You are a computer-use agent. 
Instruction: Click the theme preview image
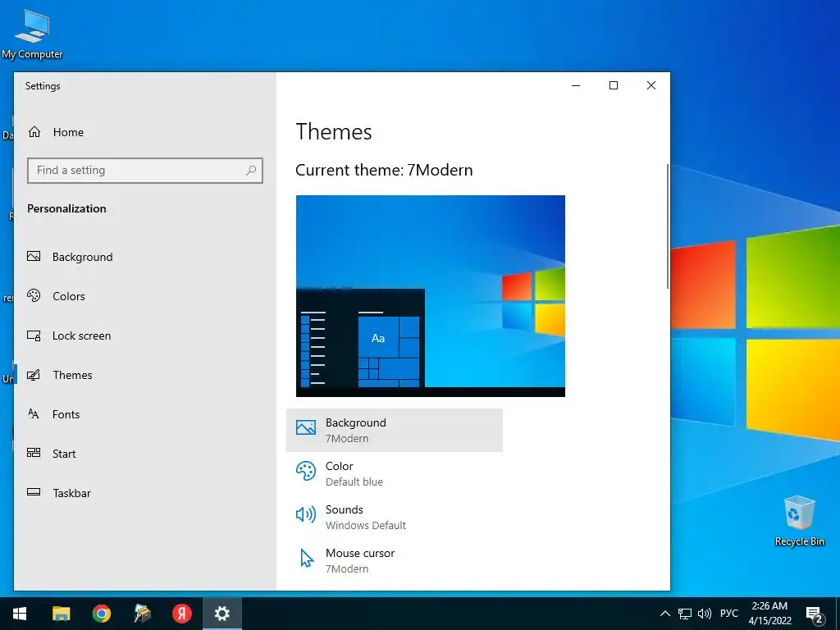(x=430, y=296)
